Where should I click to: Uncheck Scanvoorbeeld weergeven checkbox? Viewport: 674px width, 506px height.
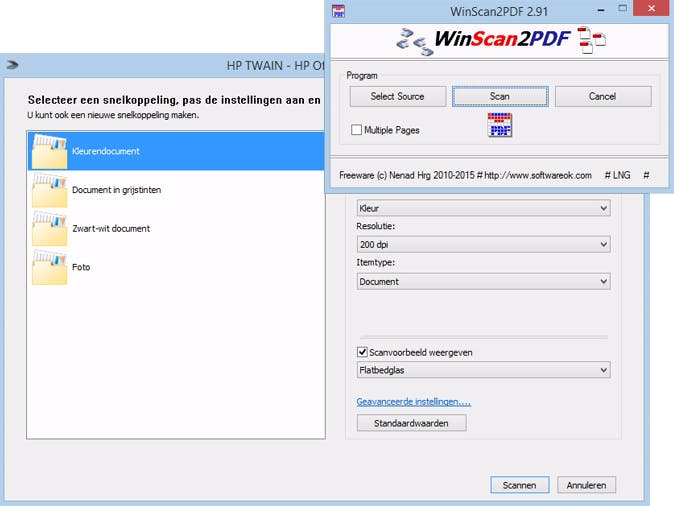[x=362, y=352]
